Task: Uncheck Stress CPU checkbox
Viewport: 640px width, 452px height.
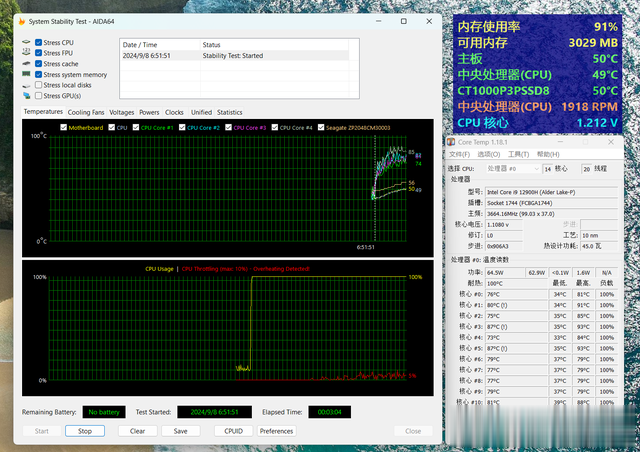Action: (38, 42)
